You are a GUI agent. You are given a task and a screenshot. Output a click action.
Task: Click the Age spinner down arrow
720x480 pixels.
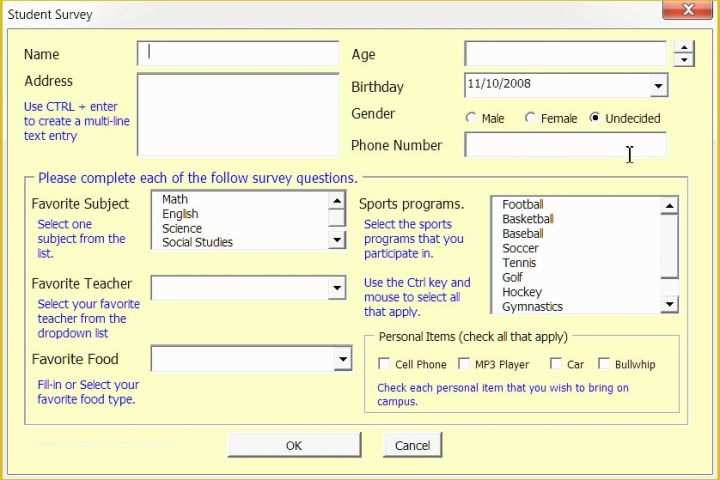pyautogui.click(x=684, y=60)
